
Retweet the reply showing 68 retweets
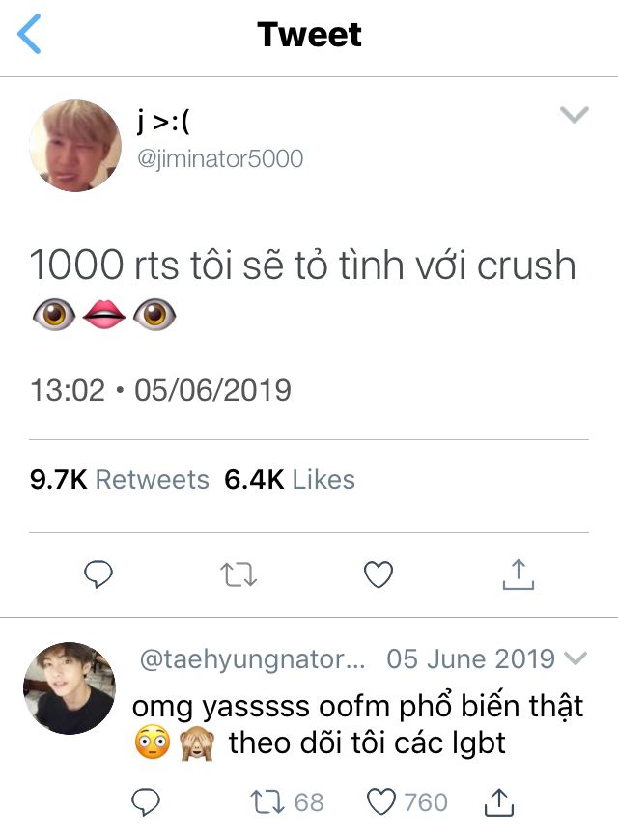tap(267, 802)
